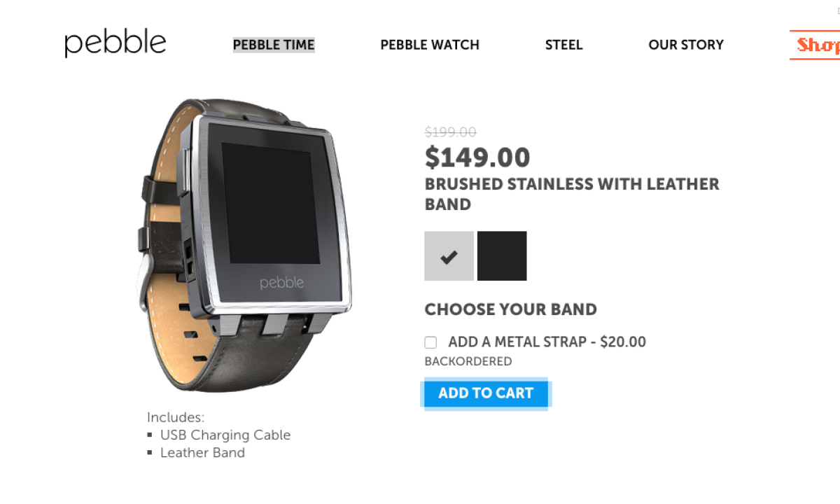This screenshot has height=504, width=840.
Task: Go to the Pebble Watch page
Action: (x=430, y=45)
